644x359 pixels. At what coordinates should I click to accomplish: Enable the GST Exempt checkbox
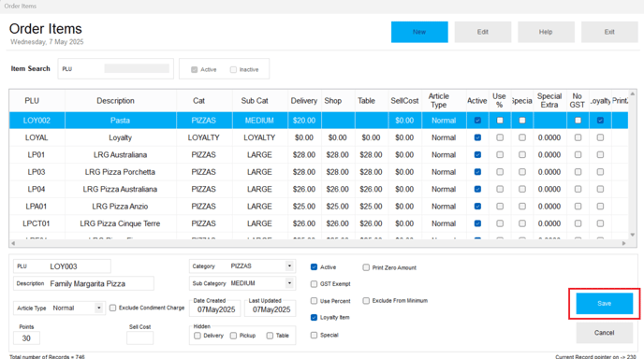[x=314, y=284]
